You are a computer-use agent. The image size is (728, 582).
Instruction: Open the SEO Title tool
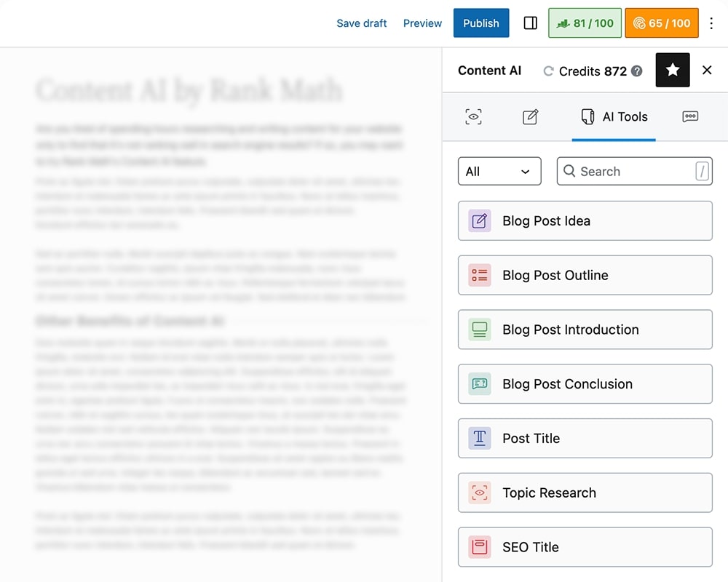tap(585, 547)
